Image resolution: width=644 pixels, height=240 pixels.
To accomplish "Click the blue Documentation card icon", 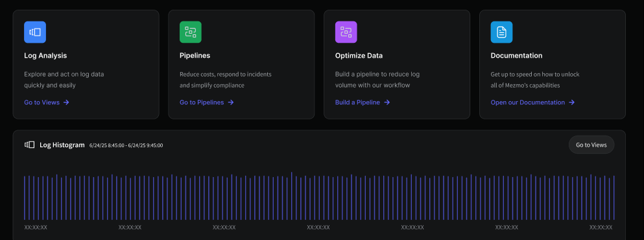I will (501, 32).
